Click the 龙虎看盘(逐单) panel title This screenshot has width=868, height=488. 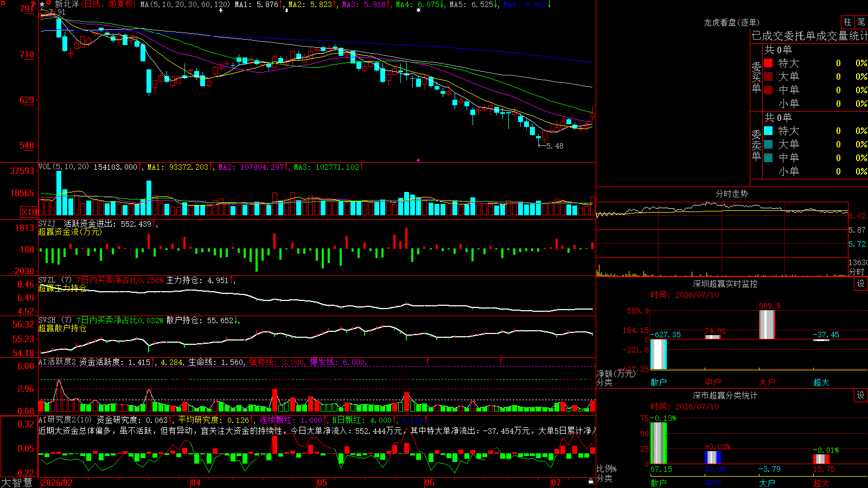click(732, 22)
